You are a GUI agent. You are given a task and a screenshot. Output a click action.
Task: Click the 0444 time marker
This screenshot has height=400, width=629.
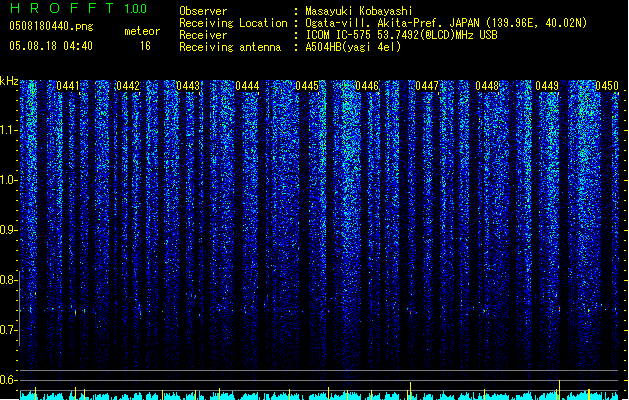pyautogui.click(x=247, y=86)
